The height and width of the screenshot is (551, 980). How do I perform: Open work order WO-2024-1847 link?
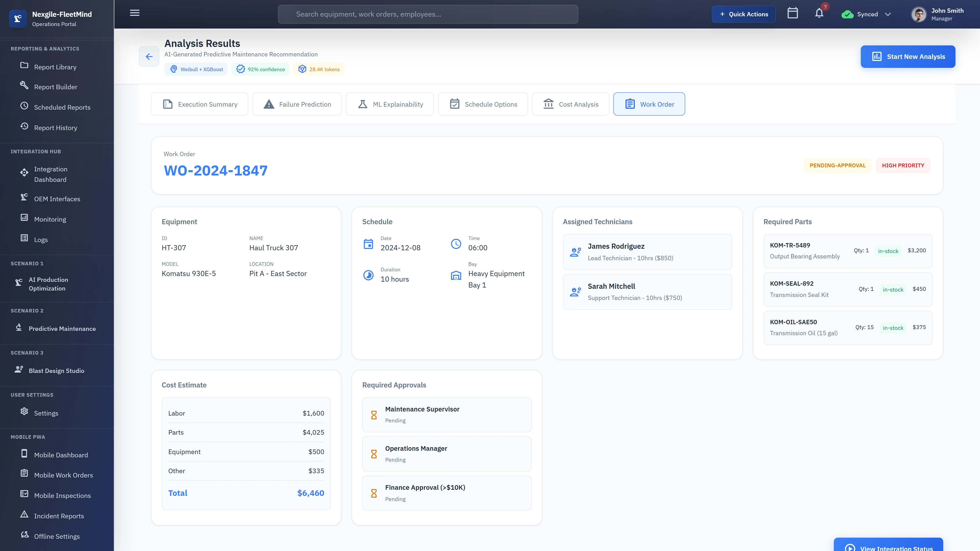[x=216, y=170]
